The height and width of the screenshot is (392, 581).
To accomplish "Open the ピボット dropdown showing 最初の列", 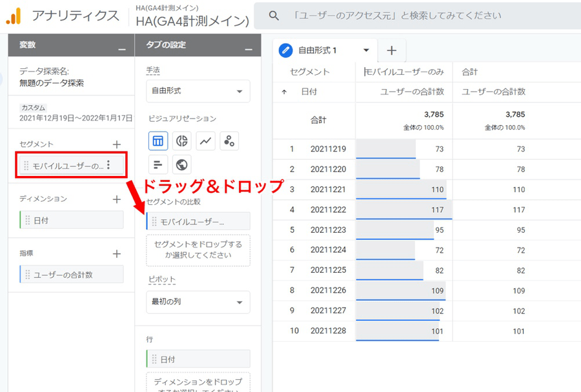I will coord(198,302).
